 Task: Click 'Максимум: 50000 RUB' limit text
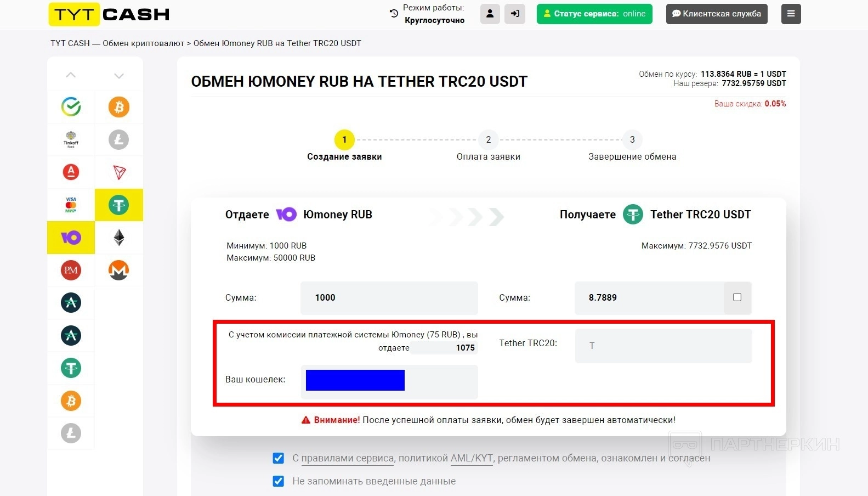[x=271, y=258]
